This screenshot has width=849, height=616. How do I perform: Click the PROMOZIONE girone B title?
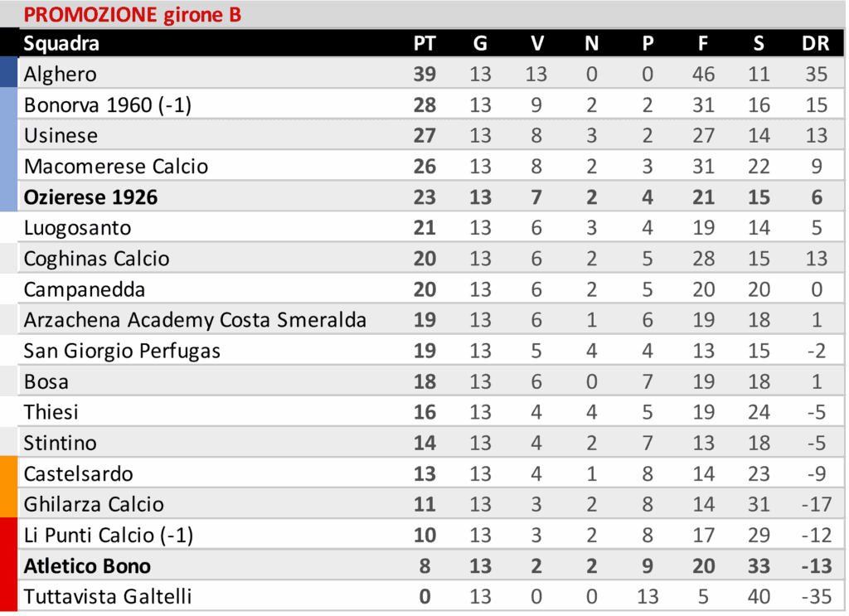(133, 15)
